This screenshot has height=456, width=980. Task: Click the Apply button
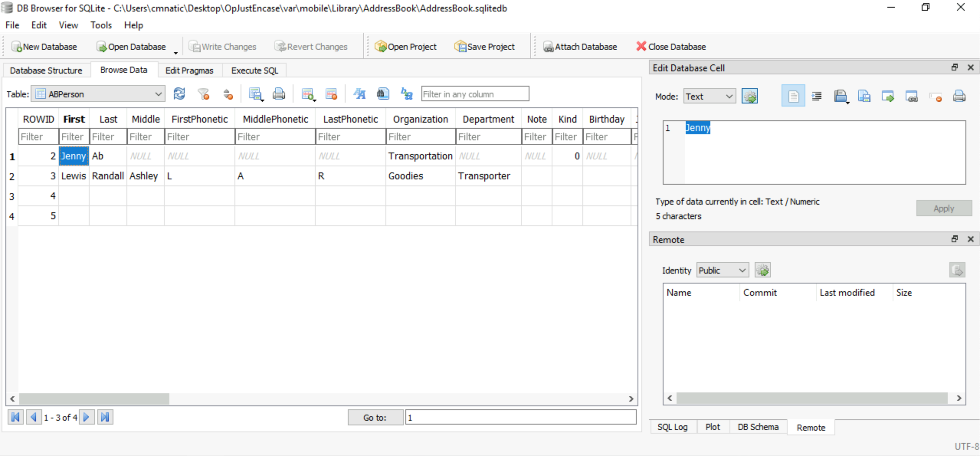[x=944, y=208]
